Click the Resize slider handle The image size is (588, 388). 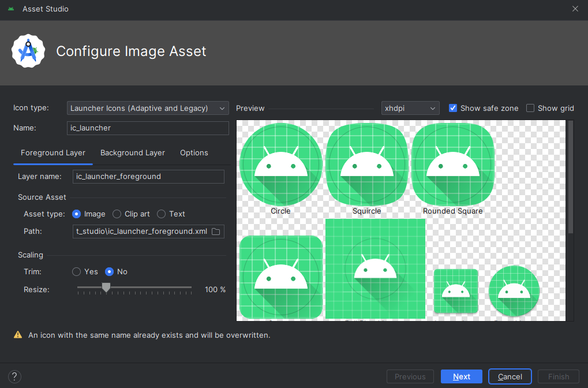pyautogui.click(x=106, y=288)
